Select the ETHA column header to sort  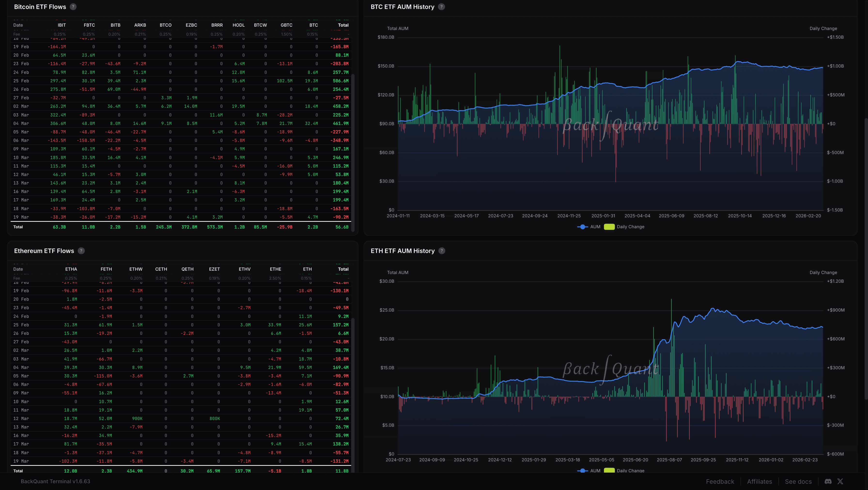tap(71, 269)
